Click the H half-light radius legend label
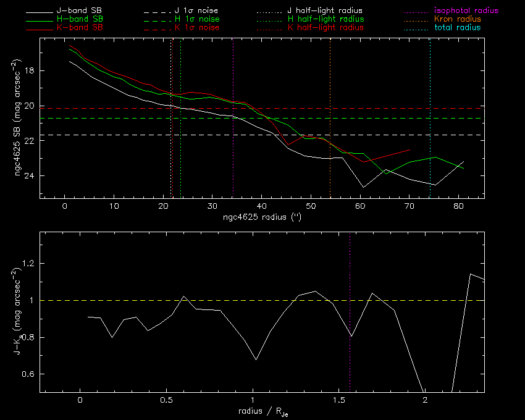This screenshot has height=420, width=525. 325,20
